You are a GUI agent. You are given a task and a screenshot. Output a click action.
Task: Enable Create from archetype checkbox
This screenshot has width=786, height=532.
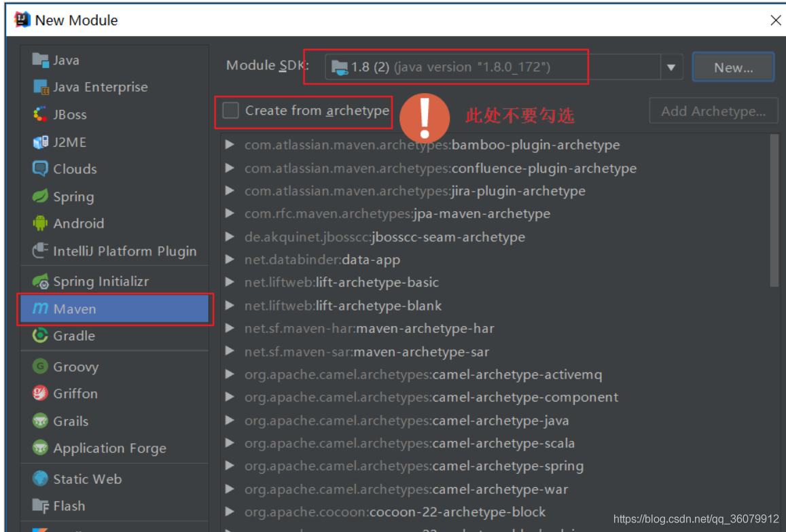230,110
